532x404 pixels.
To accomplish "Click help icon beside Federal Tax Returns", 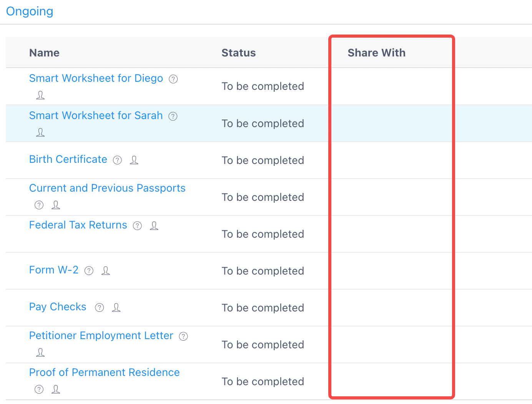I will 137,226.
